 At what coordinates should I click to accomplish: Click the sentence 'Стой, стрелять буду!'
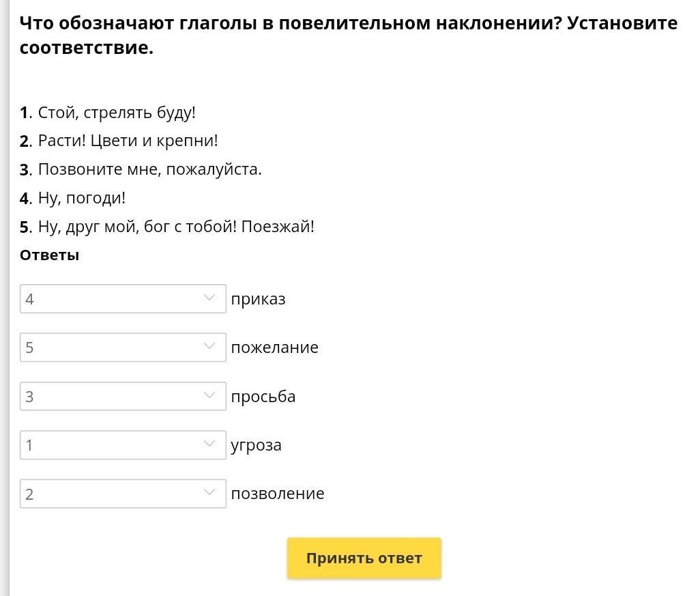point(117,113)
